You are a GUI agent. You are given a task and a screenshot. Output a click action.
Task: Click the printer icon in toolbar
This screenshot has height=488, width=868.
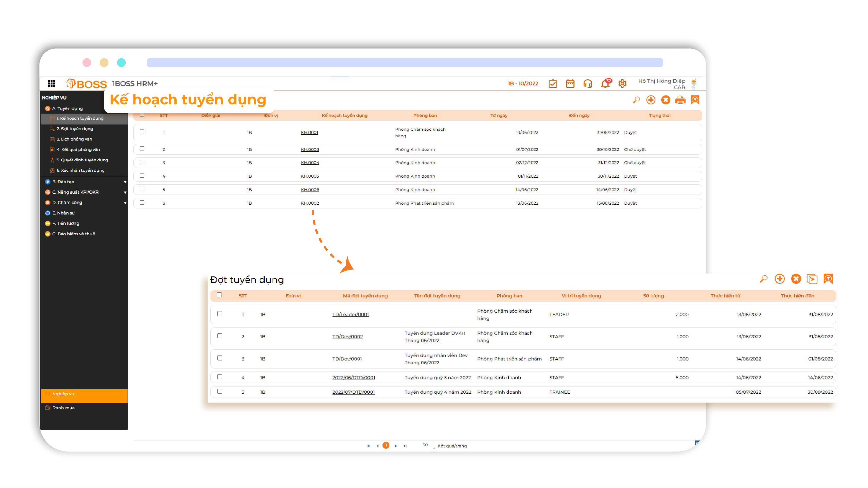[680, 100]
